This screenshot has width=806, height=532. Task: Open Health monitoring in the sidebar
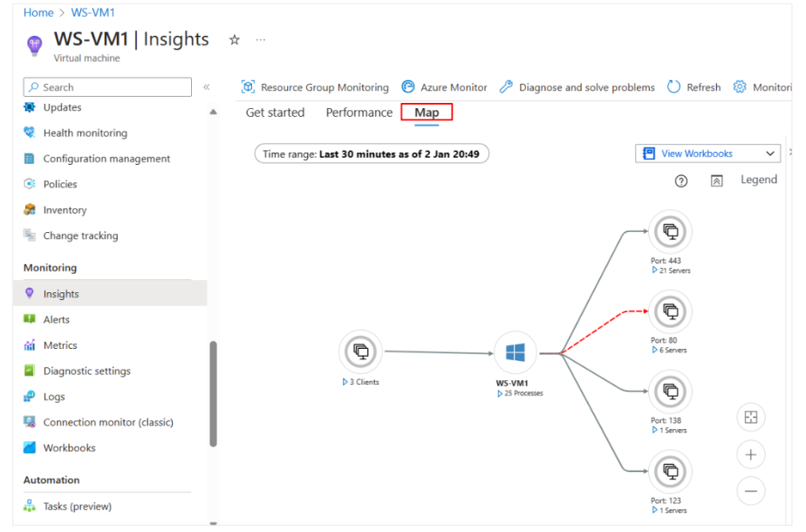click(x=75, y=133)
